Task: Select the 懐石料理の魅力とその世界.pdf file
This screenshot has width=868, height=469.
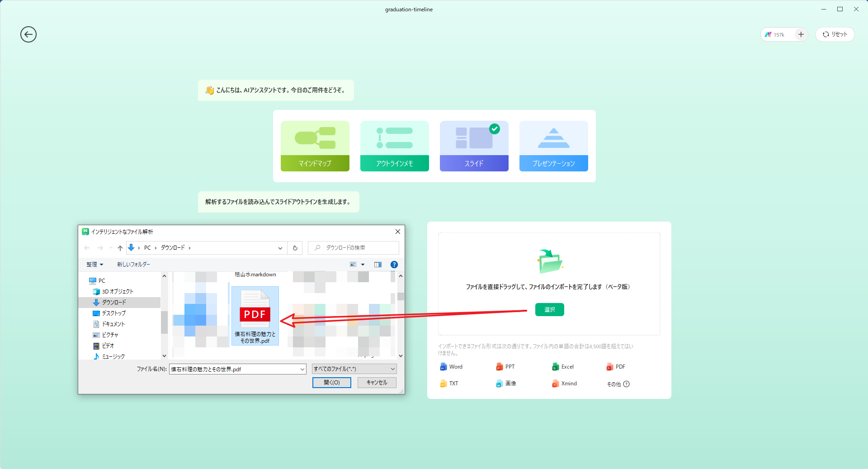Action: pyautogui.click(x=255, y=316)
